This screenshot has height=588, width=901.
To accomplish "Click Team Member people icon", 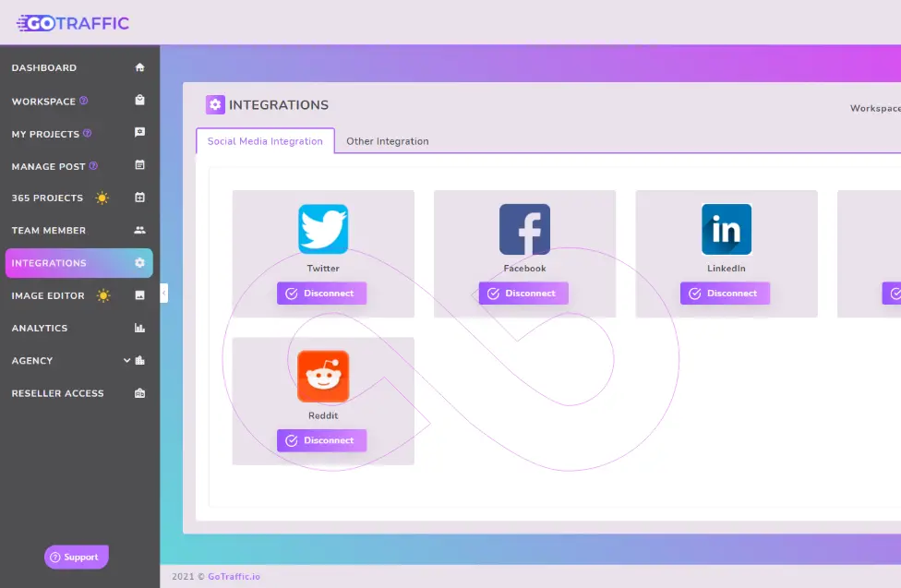I will coord(139,230).
